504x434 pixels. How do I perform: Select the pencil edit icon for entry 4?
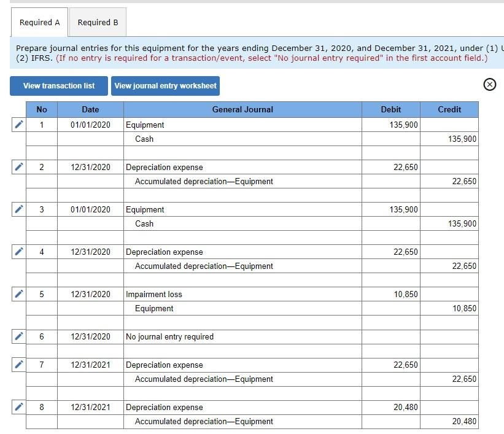(18, 251)
